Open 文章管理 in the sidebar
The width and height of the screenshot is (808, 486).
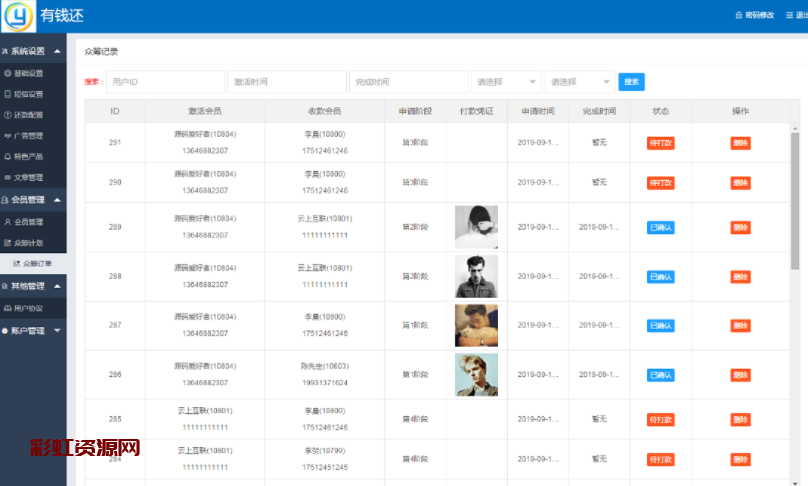24,178
